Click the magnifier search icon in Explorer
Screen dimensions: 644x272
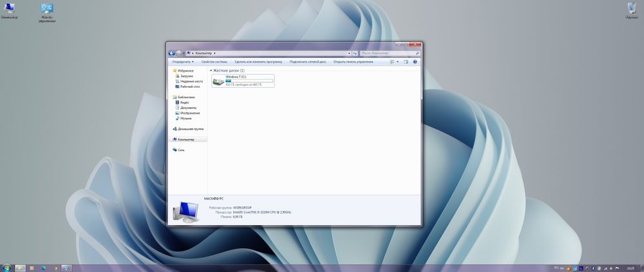pos(417,53)
